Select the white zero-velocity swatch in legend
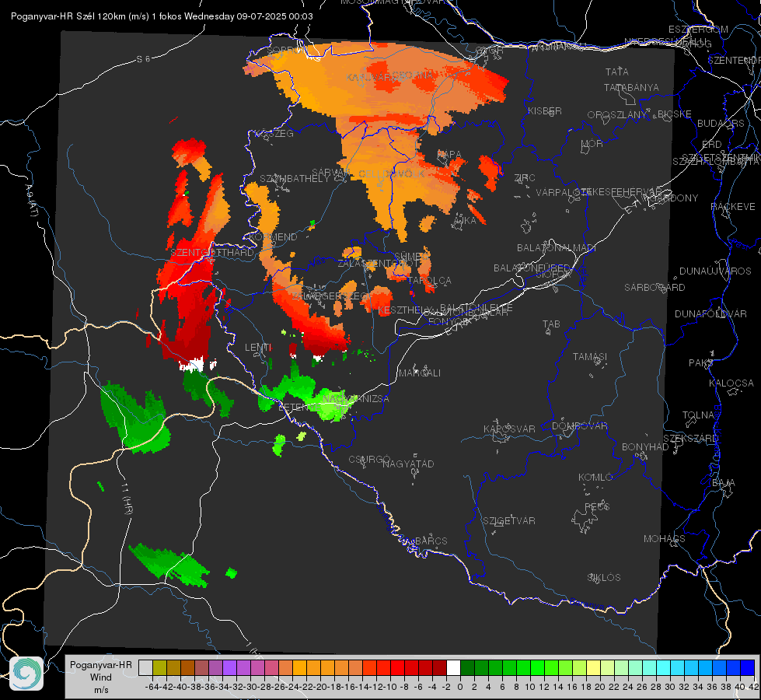761x700 pixels. [453, 667]
